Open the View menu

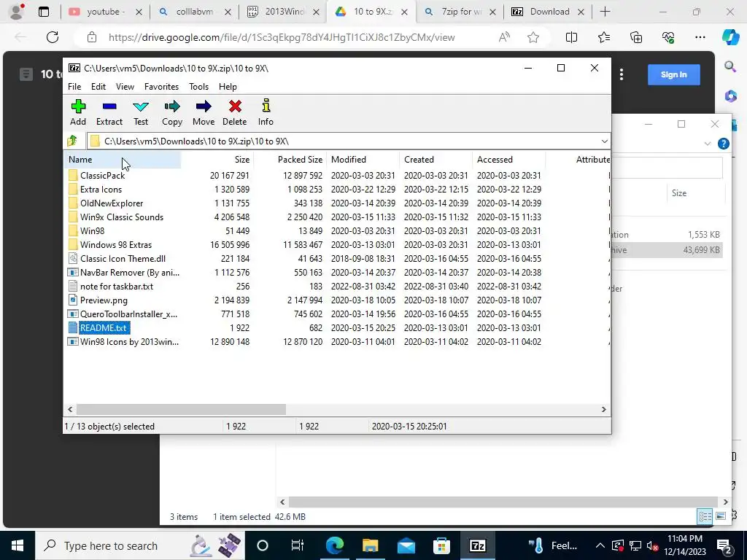pos(125,87)
